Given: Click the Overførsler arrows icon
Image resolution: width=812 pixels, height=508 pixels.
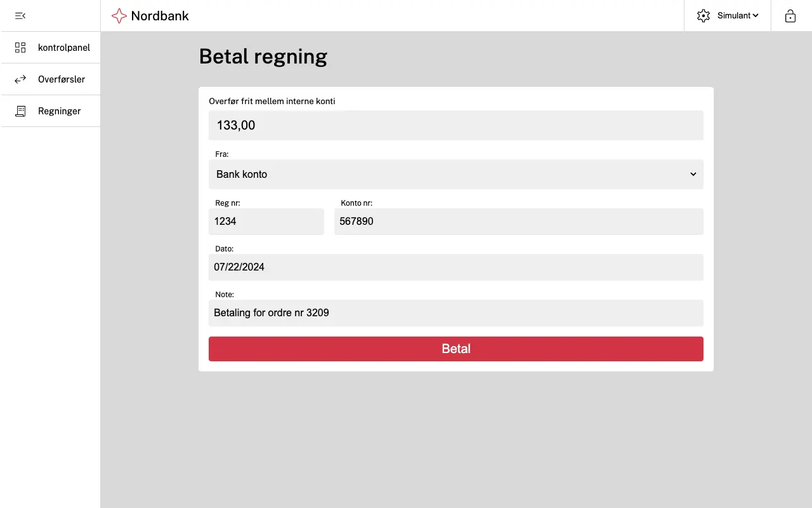Looking at the screenshot, I should click(20, 79).
